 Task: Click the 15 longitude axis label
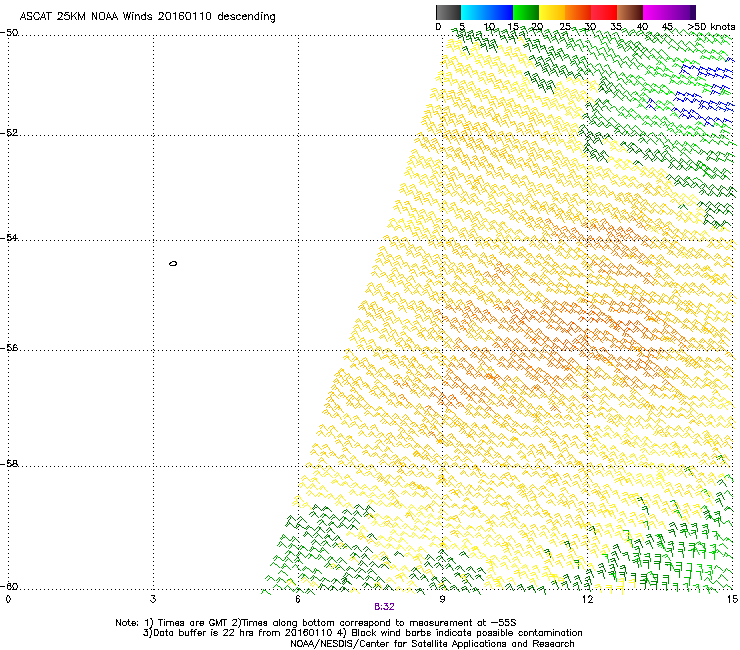tap(732, 599)
